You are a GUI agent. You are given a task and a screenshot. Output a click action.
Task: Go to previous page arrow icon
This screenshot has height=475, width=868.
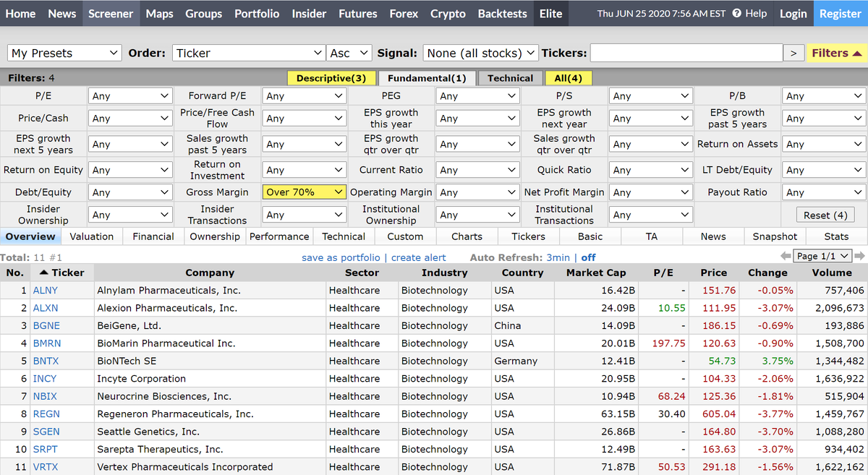tap(786, 257)
